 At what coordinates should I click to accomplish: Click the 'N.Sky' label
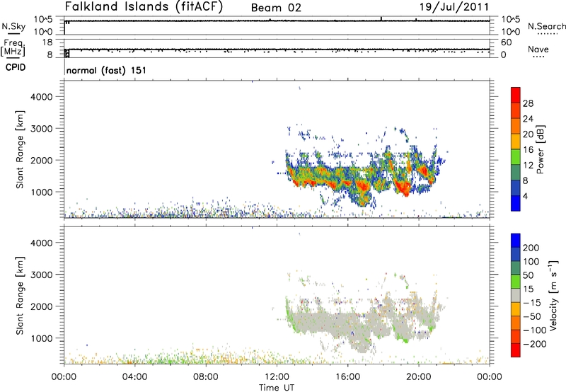[13, 26]
